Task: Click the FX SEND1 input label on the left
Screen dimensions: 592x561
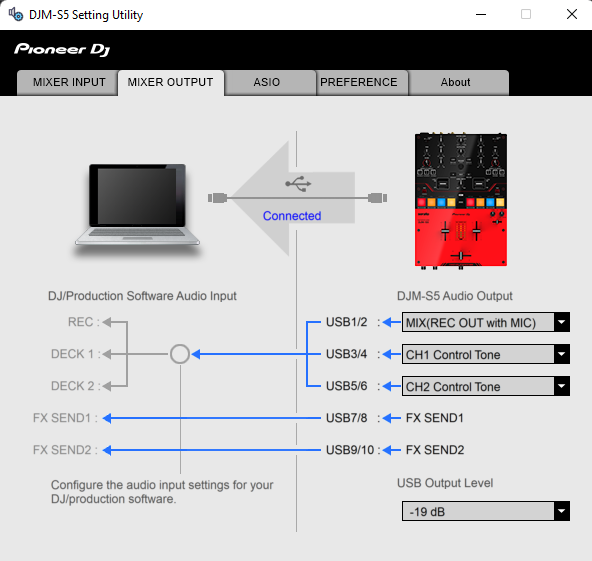Action: tap(65, 418)
